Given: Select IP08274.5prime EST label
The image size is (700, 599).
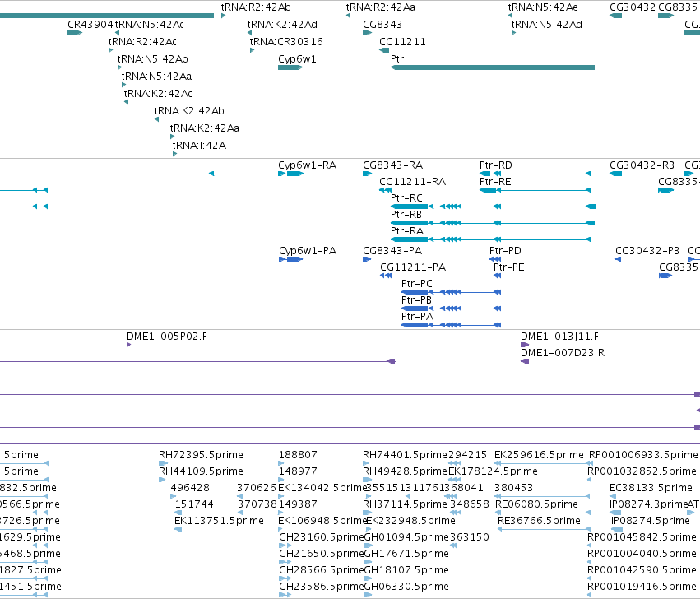Looking at the screenshot, I should point(651,522).
